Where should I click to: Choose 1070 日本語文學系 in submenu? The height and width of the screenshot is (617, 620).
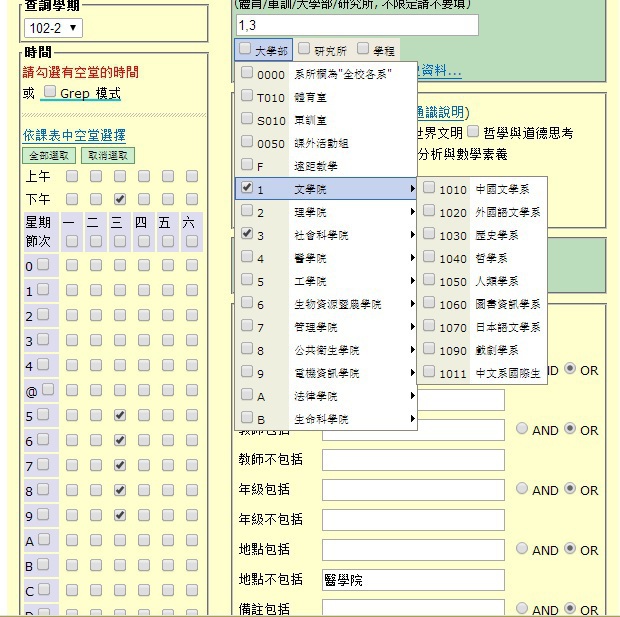pos(482,327)
